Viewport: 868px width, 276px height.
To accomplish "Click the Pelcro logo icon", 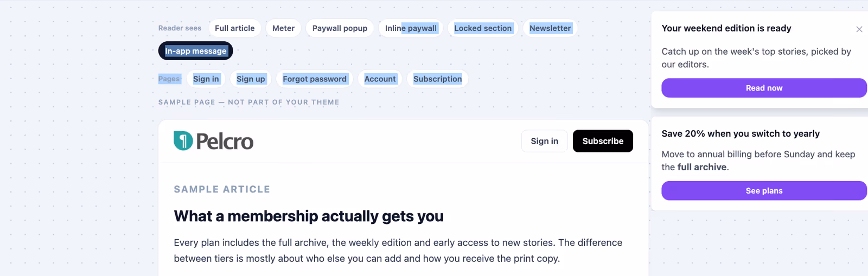I will point(183,141).
